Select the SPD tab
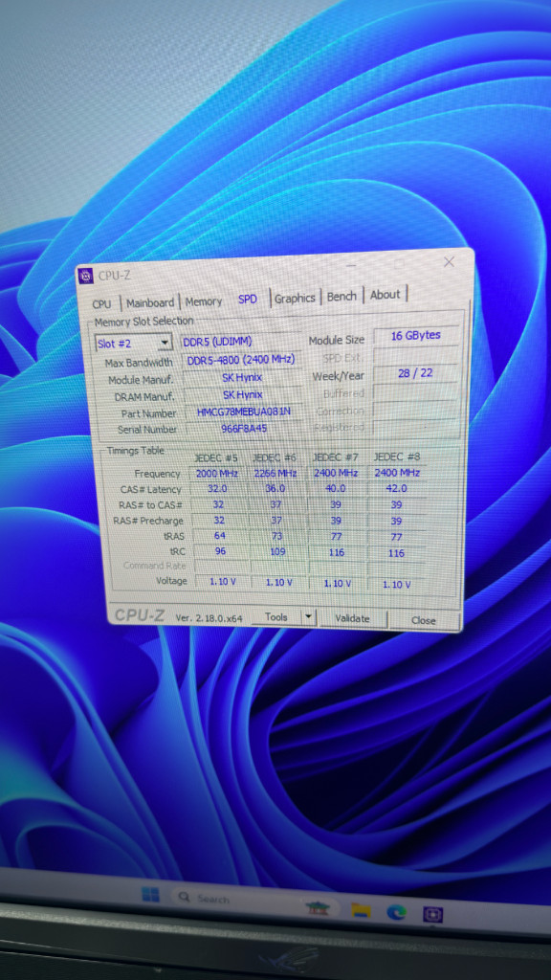 pyautogui.click(x=248, y=300)
